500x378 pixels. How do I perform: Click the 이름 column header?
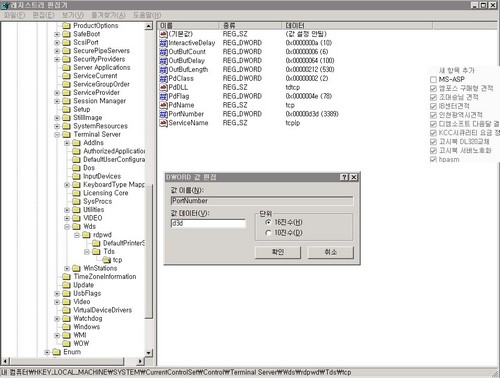(x=188, y=26)
